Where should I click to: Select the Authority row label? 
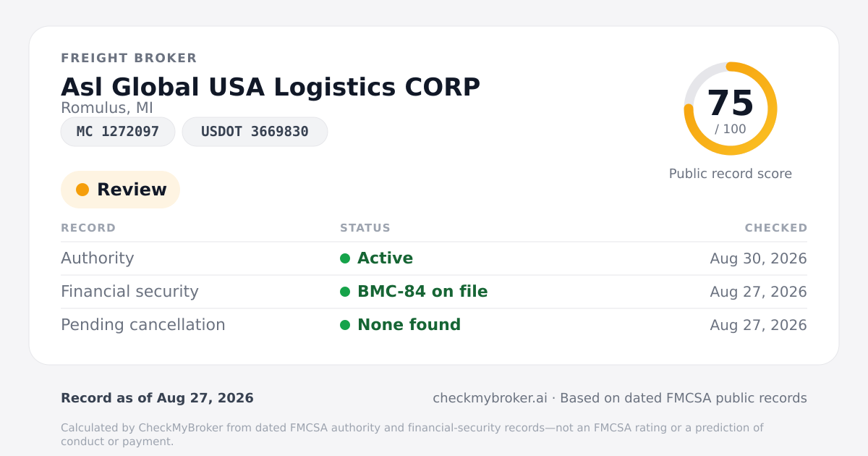click(x=98, y=258)
